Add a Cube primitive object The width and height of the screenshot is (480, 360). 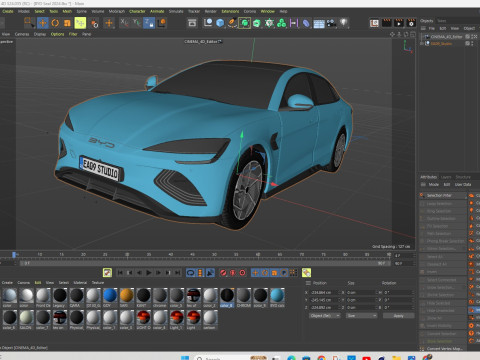(x=220, y=23)
